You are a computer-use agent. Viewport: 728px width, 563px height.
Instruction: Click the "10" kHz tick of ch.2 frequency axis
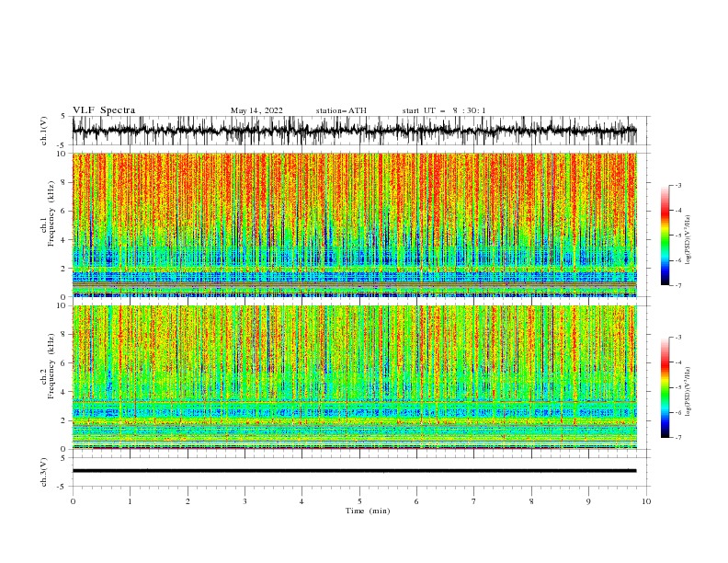click(x=62, y=305)
